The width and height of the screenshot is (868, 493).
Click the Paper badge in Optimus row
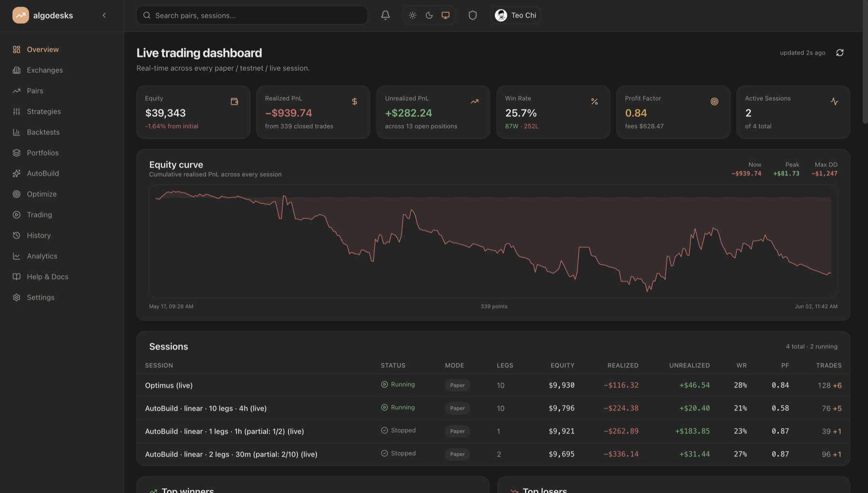(457, 385)
